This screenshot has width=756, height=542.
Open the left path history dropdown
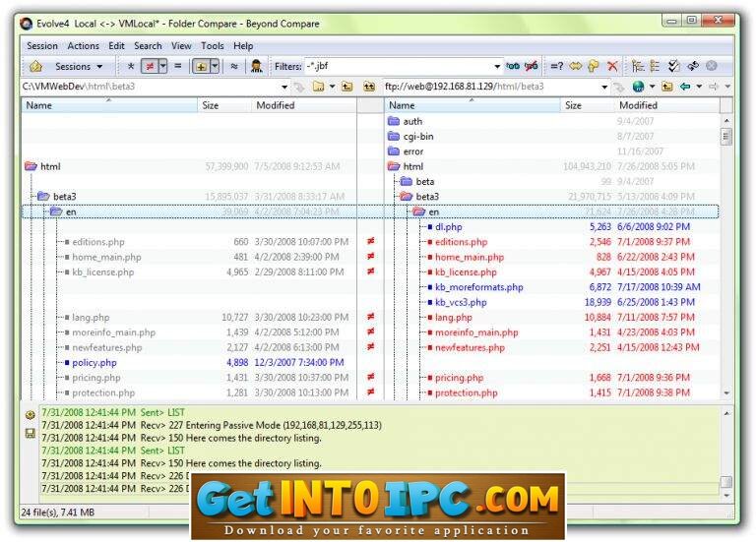[284, 87]
